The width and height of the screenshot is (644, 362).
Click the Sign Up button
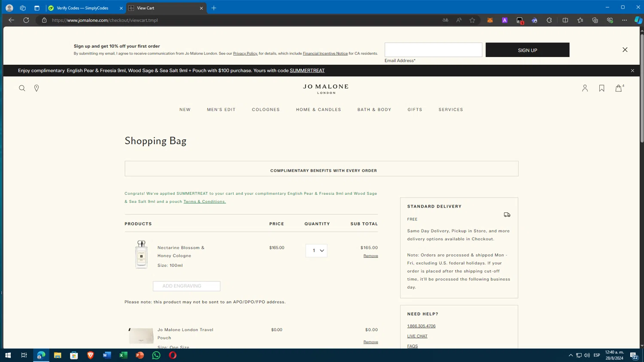(528, 50)
